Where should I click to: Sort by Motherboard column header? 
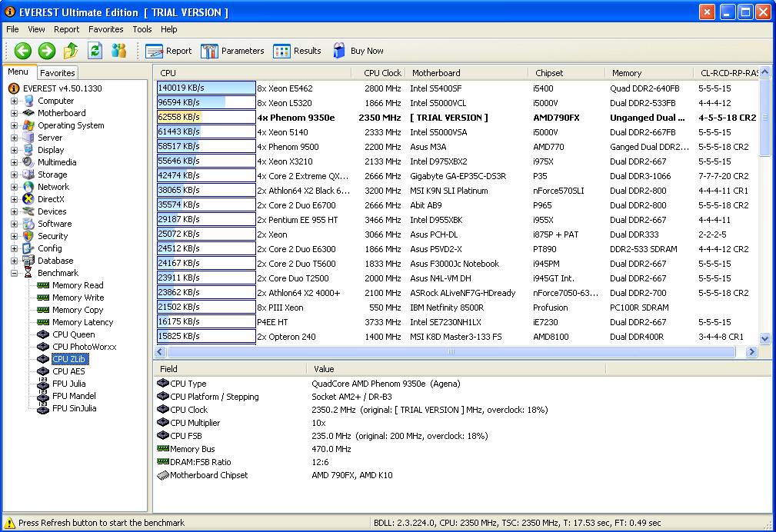tap(467, 73)
